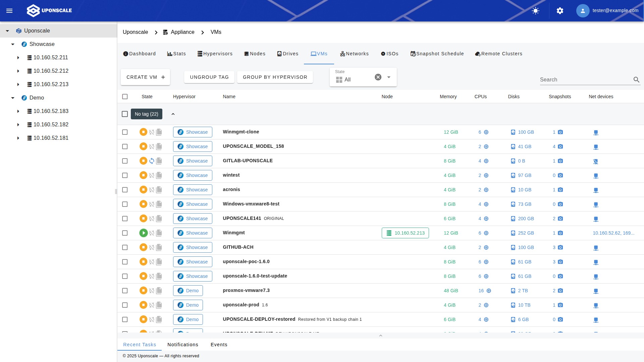Click the CPU icon for UPONSCALE_MODEL_158
Viewport: 644px width, 362px height.
coord(486,146)
